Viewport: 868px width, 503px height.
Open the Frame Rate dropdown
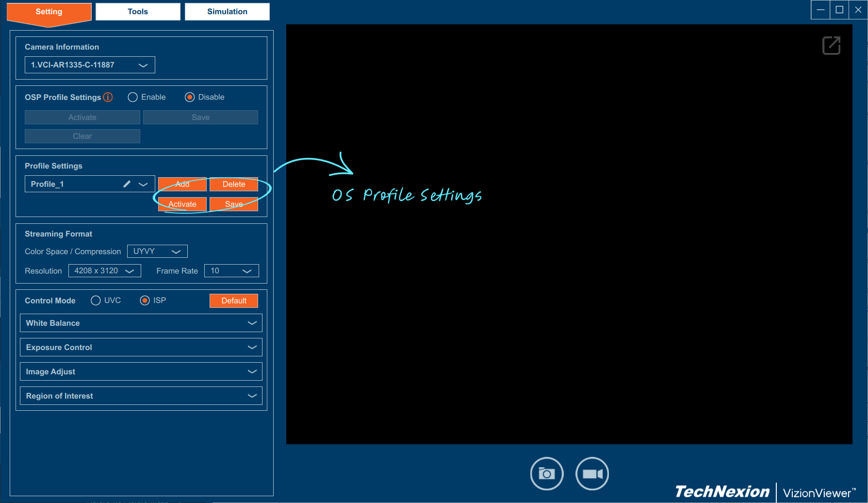(231, 271)
